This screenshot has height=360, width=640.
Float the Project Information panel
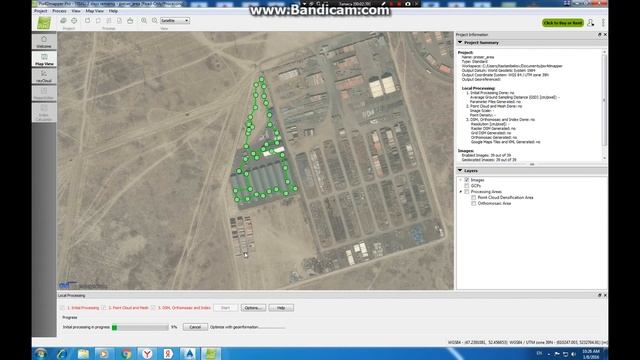pos(599,35)
